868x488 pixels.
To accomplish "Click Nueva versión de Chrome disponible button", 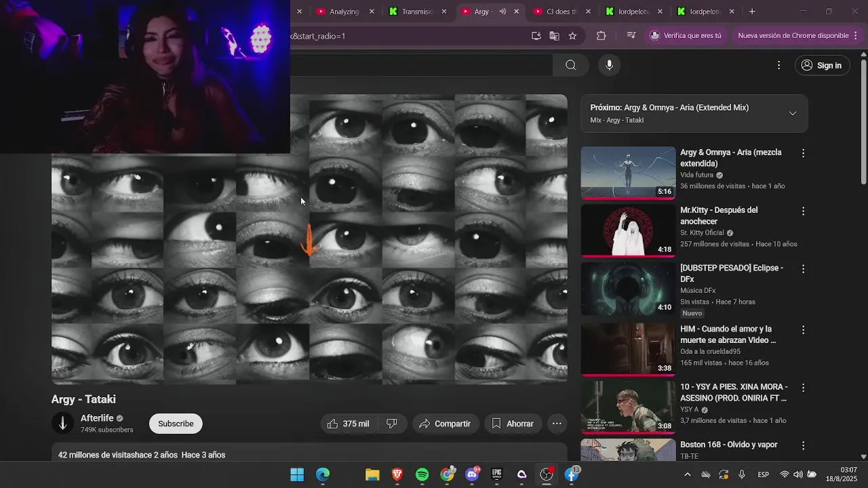I will click(793, 35).
